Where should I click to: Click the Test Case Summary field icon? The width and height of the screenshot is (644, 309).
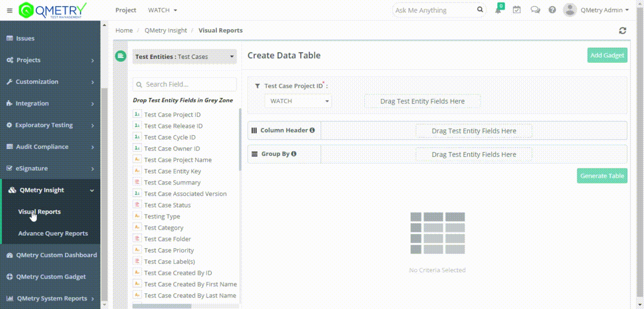click(137, 182)
